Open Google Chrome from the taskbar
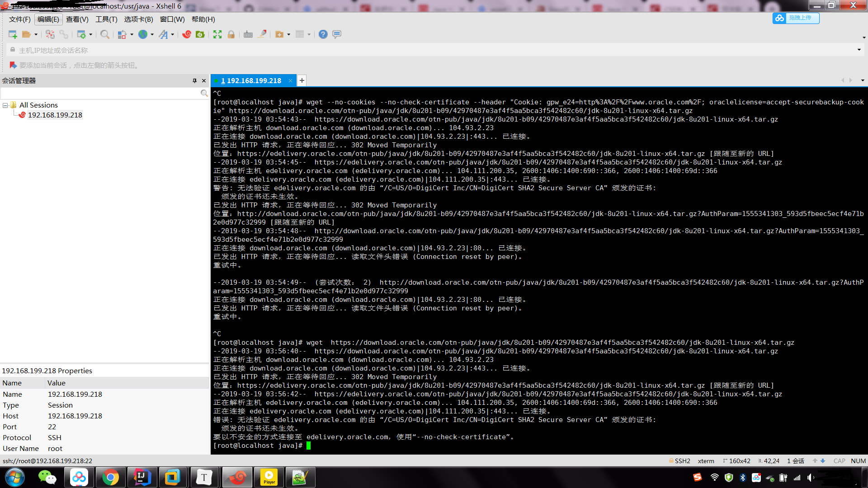 [110, 477]
